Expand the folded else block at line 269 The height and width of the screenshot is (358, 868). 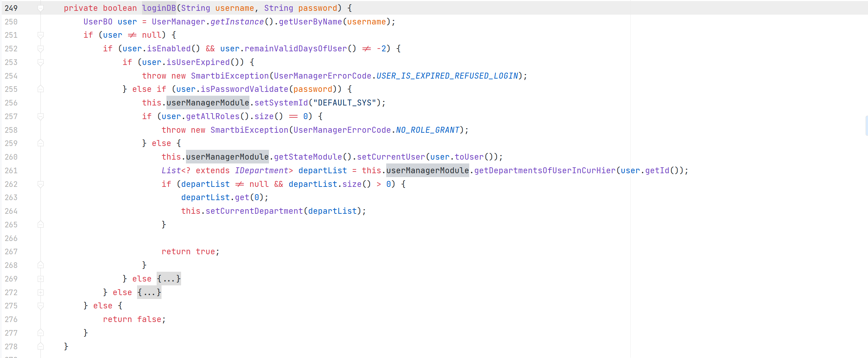[40, 279]
